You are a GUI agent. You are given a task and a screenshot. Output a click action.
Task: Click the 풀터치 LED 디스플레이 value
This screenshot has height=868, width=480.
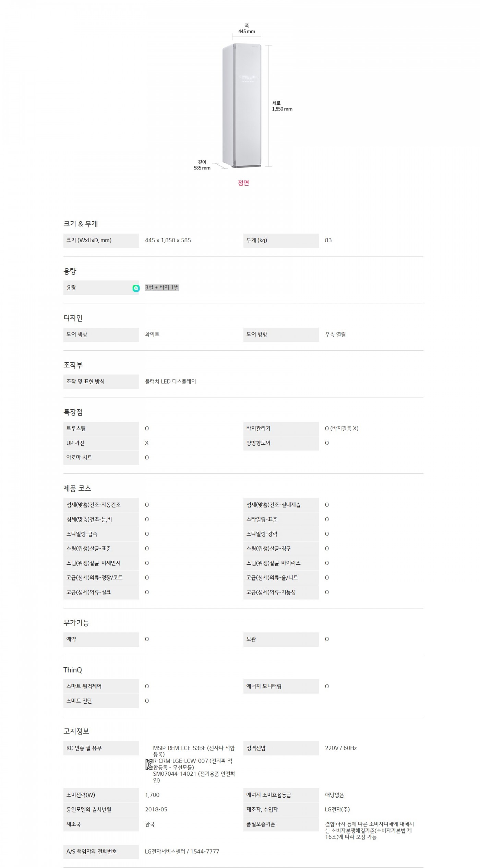pos(170,382)
